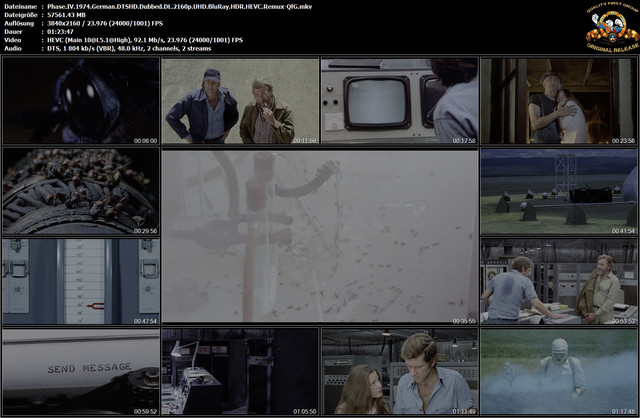The height and width of the screenshot is (418, 640).
Task: Click the 00:47:54 timestamp label
Action: (145, 321)
